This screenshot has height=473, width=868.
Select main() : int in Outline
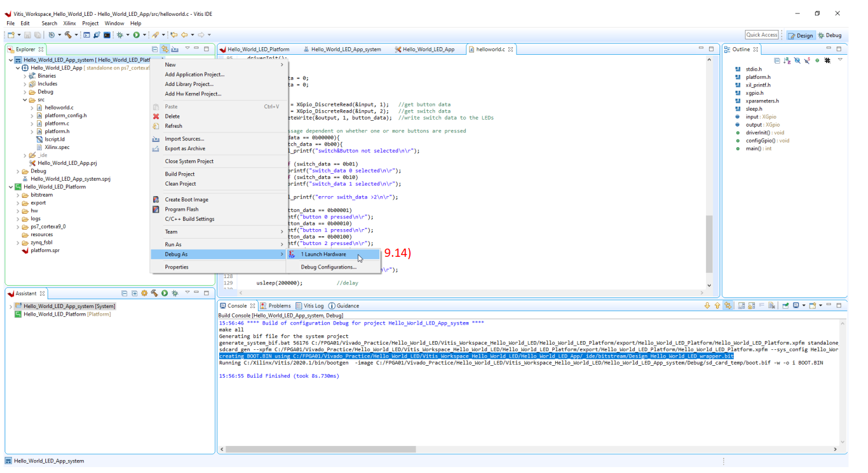point(758,148)
